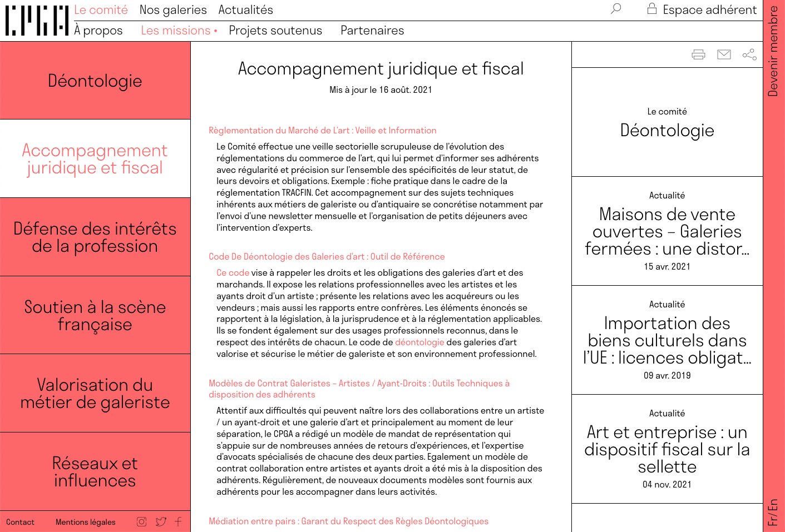
Task: Click the page title Accompagnement juridique et fiscal
Action: click(381, 68)
